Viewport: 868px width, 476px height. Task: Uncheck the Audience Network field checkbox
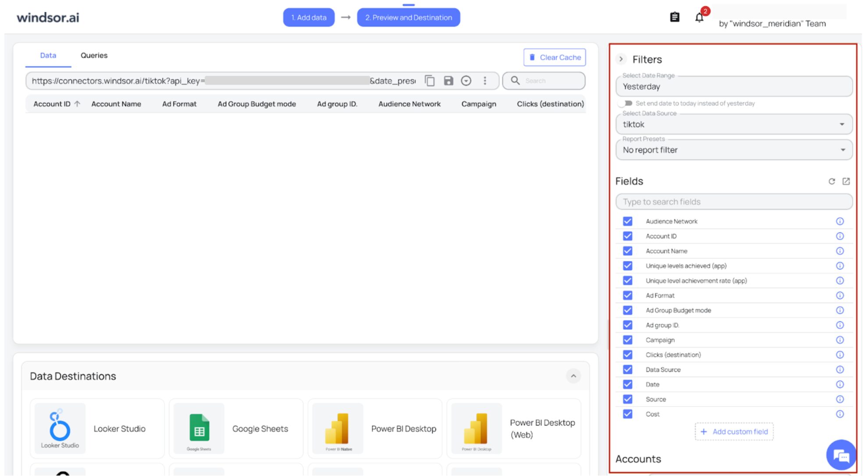(x=628, y=222)
